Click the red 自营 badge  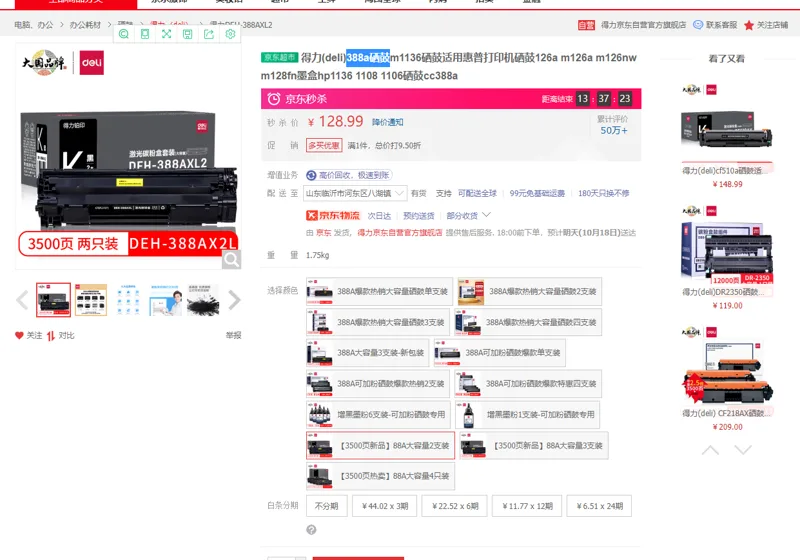(x=586, y=25)
